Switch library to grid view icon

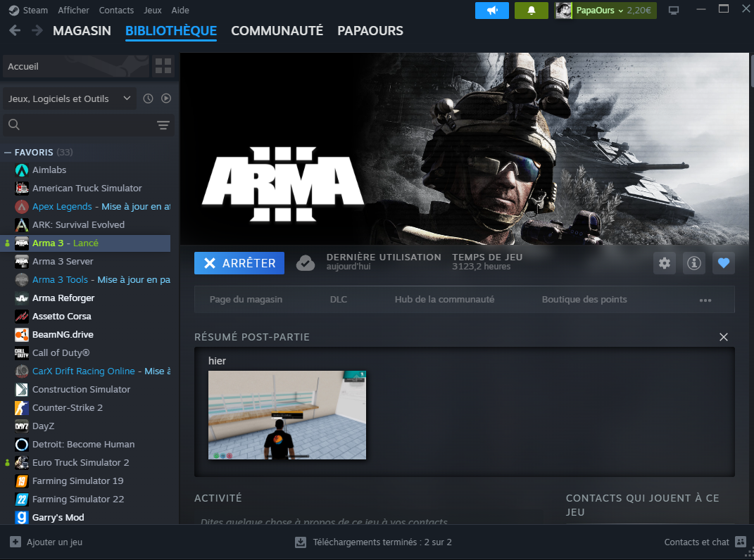click(163, 66)
